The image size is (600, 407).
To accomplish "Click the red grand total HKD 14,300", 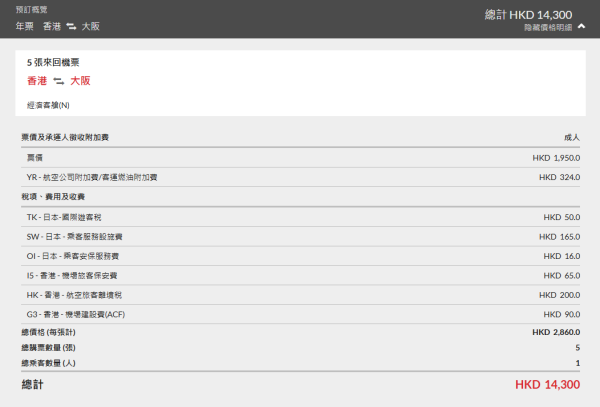I will (547, 384).
